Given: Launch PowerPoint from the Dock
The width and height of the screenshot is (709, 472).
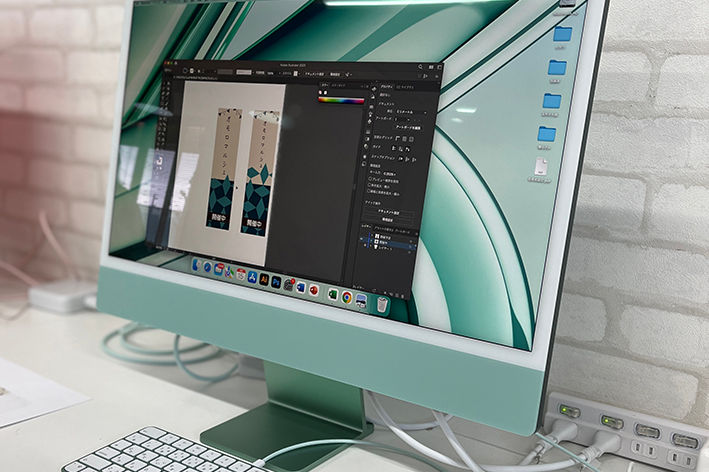Looking at the screenshot, I should (x=314, y=290).
